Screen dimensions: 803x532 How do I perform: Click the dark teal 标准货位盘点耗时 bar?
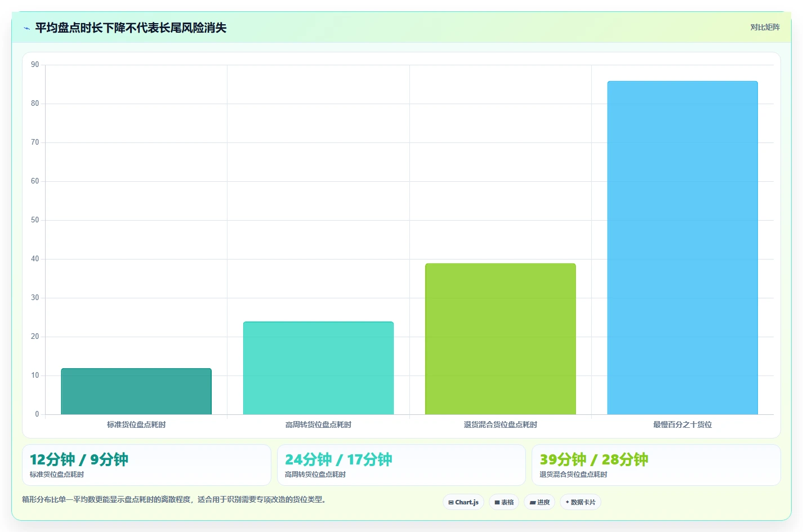[136, 391]
